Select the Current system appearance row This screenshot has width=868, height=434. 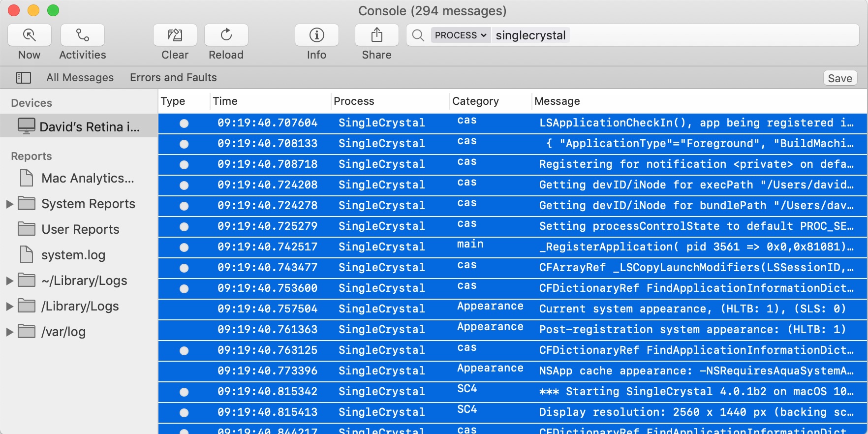pyautogui.click(x=513, y=309)
